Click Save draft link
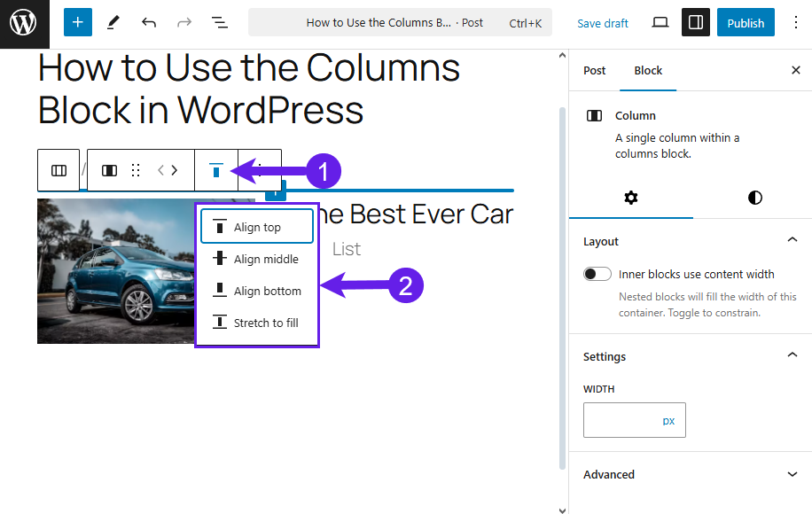This screenshot has height=514, width=812. 603,23
